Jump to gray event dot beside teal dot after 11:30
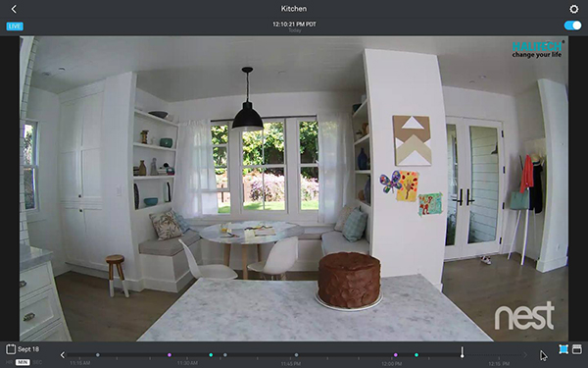Screen dimensions: 588x368 tap(225, 355)
